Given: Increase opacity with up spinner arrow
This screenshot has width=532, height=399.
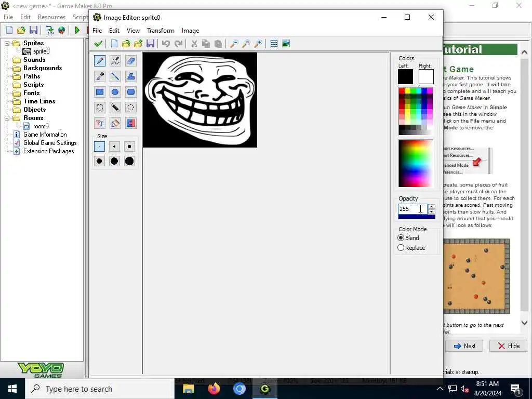Looking at the screenshot, I should pyautogui.click(x=431, y=206).
